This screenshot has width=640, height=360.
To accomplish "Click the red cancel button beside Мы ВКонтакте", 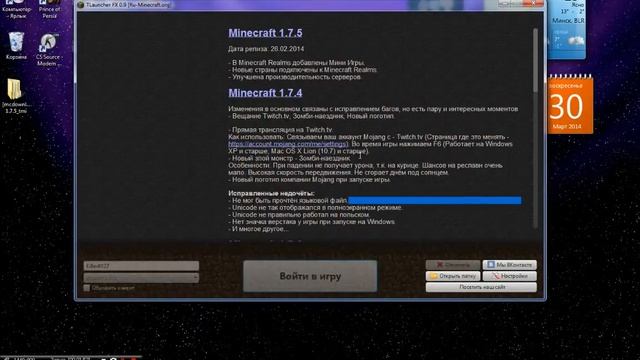I will point(453,265).
